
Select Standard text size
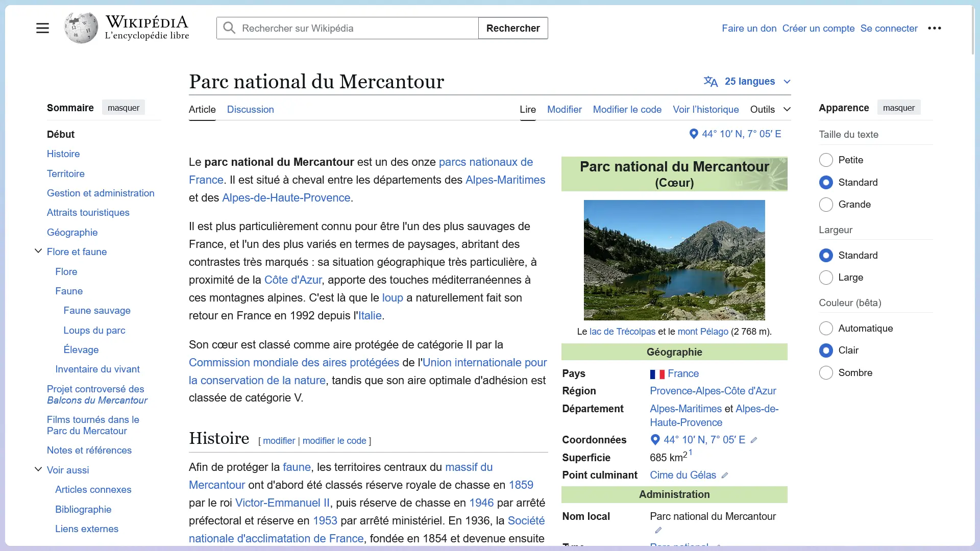click(x=826, y=182)
